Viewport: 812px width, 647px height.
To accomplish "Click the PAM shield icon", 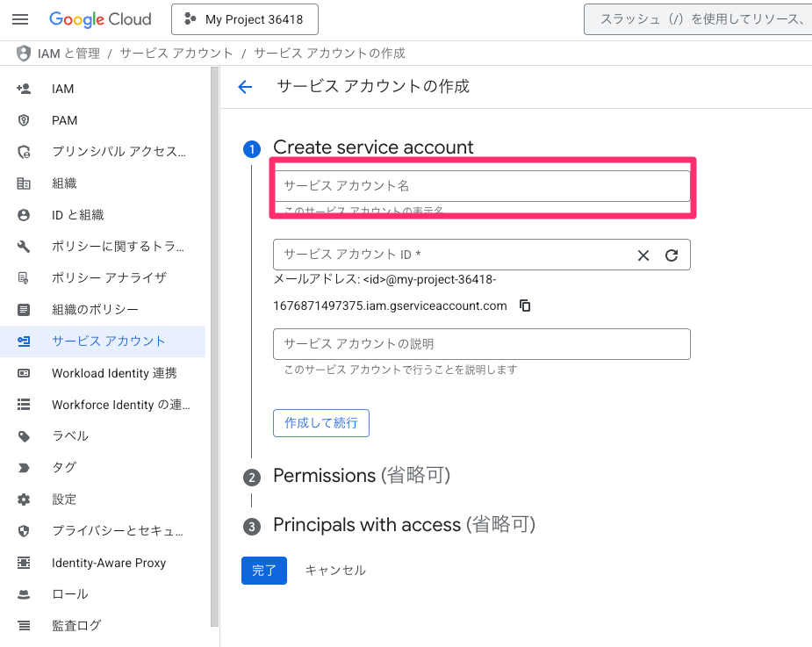I will [24, 120].
